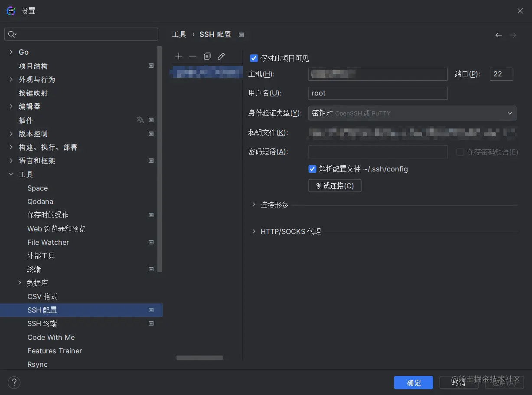
Task: Click the project icon beside 版本控制
Action: pyautogui.click(x=151, y=134)
